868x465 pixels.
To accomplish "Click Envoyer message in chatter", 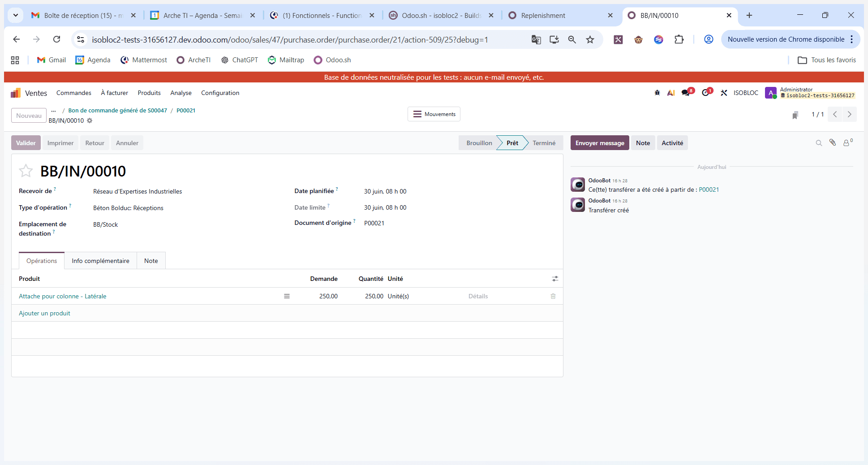I will coord(600,143).
